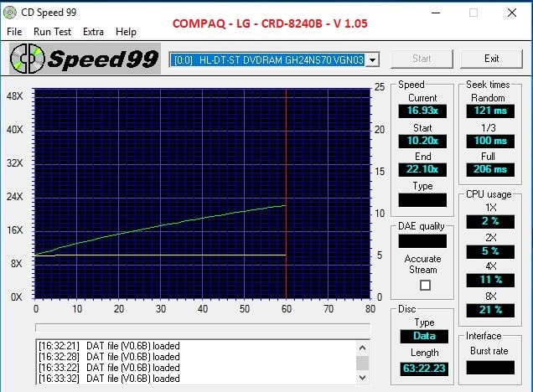The width and height of the screenshot is (533, 392).
Task: Click the 4X CPU usage value 11 %
Action: (490, 281)
